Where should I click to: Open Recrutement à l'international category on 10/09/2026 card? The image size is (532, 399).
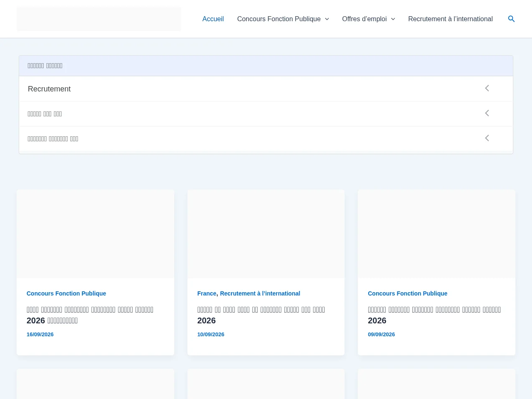pos(260,293)
